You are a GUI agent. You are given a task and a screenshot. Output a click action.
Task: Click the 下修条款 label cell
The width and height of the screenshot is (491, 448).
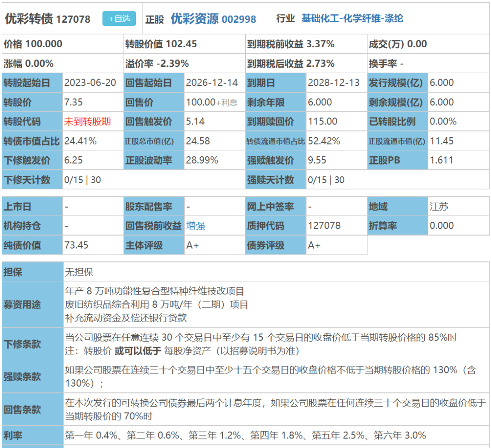click(x=33, y=344)
